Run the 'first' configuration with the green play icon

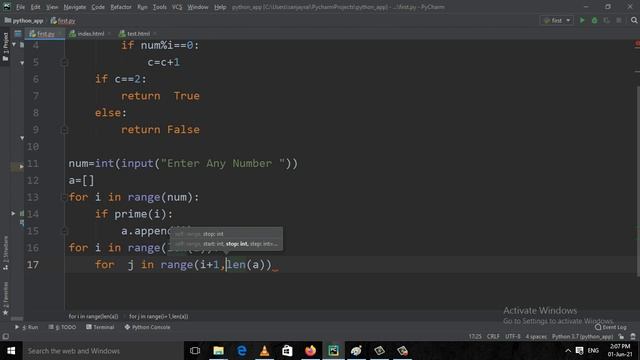[x=582, y=20]
